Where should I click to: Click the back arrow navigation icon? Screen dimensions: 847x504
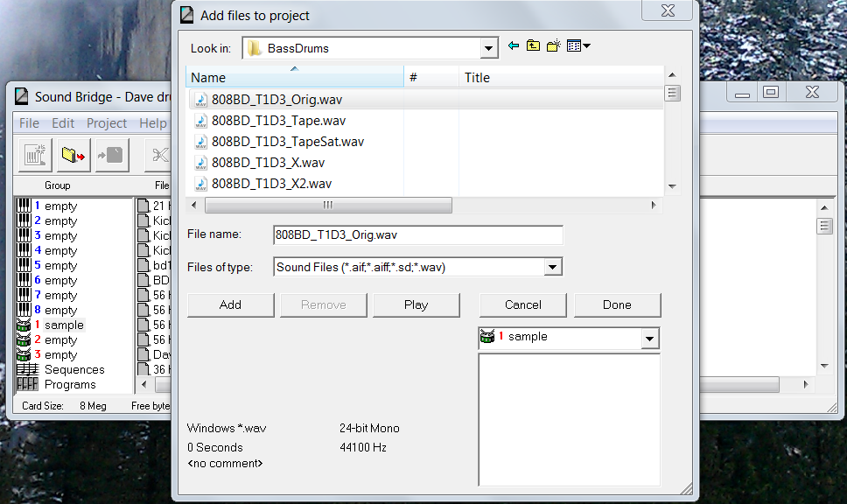514,46
